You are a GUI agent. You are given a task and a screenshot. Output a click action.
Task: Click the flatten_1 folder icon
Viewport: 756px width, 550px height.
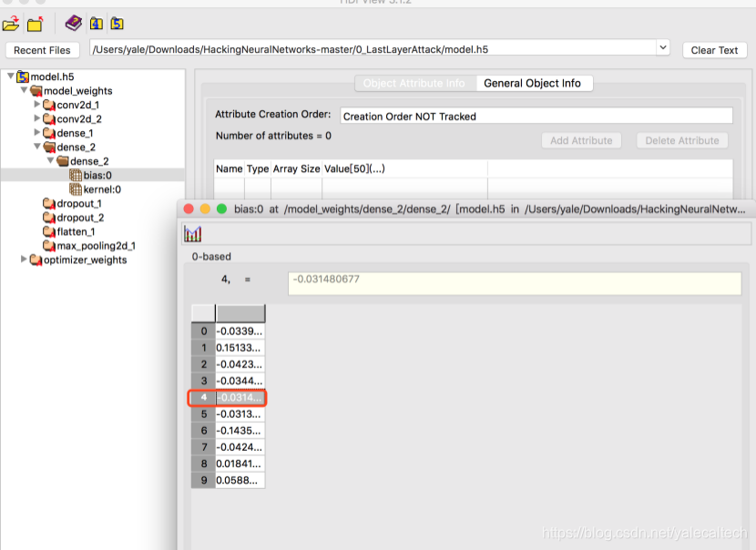pos(49,231)
